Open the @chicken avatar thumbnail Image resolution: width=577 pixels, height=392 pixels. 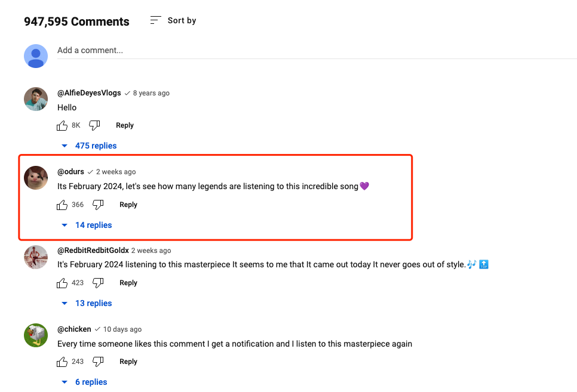coord(36,335)
